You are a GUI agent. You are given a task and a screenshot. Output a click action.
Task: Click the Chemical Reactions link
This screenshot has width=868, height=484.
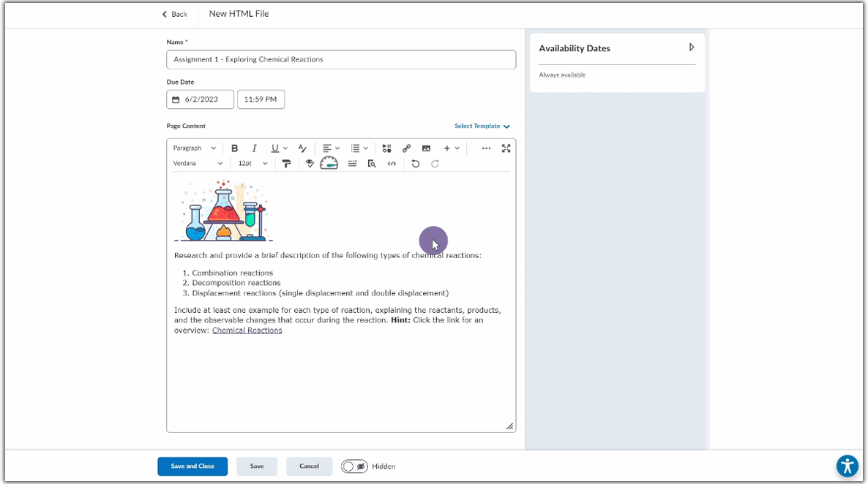click(x=247, y=330)
